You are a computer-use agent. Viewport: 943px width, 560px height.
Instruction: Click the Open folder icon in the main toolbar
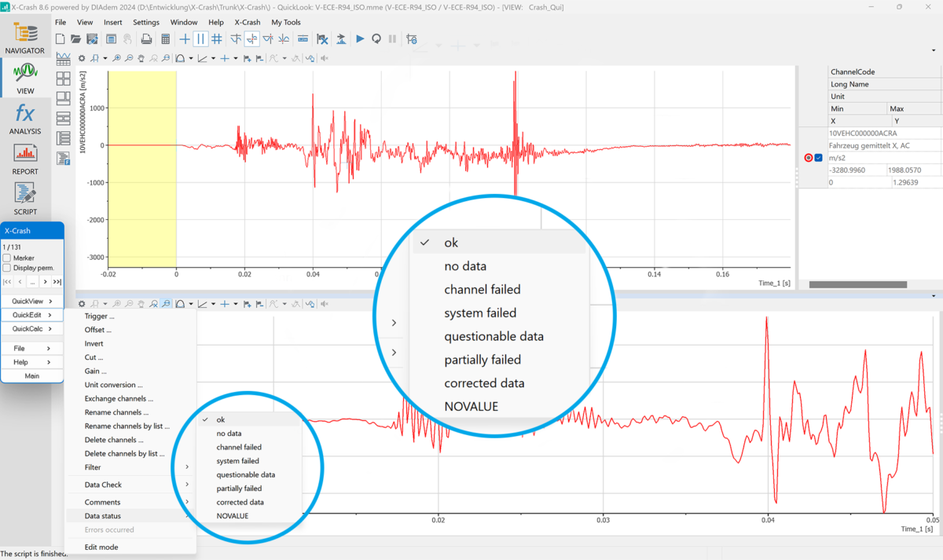coord(76,38)
